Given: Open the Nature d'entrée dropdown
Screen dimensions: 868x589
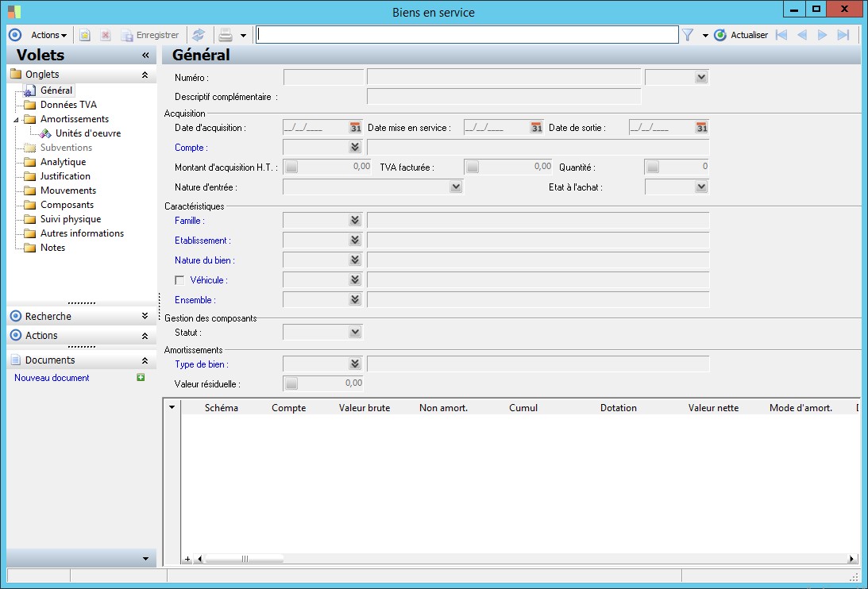Looking at the screenshot, I should (456, 187).
